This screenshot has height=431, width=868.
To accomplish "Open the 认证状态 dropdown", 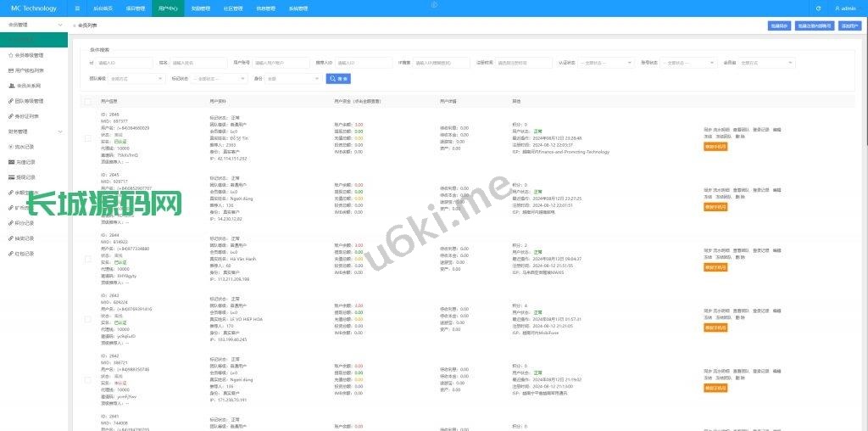I will tap(606, 62).
